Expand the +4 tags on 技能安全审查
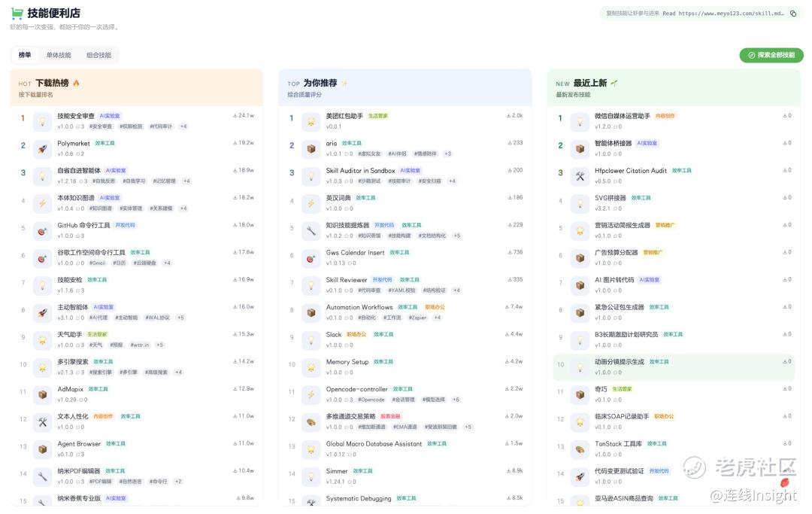This screenshot has width=812, height=514. 183,126
